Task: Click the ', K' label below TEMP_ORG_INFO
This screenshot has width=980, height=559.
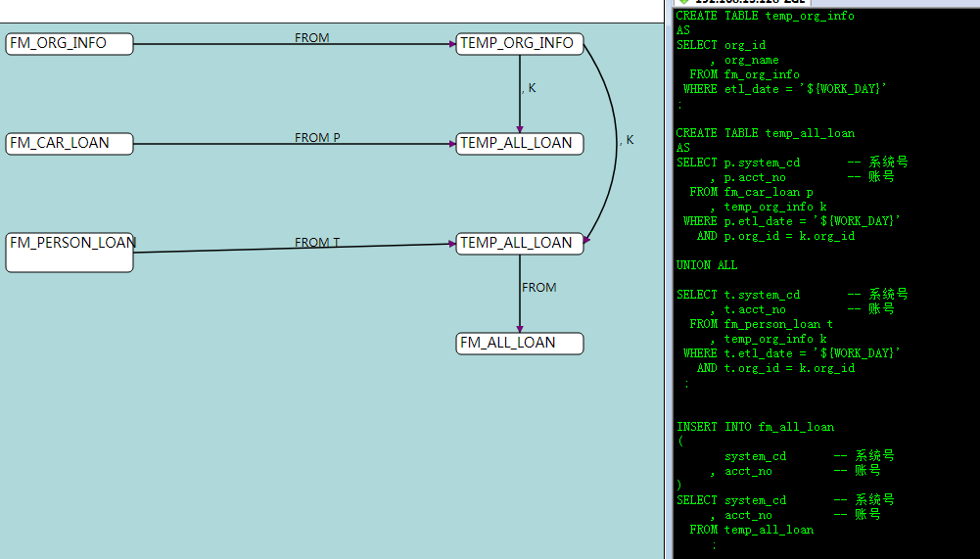Action: 529,88
